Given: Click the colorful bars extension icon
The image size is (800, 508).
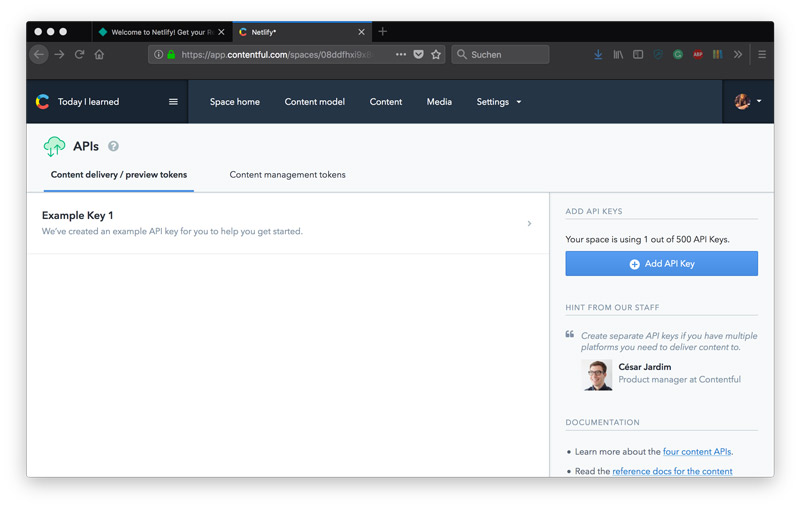Looking at the screenshot, I should [x=717, y=55].
